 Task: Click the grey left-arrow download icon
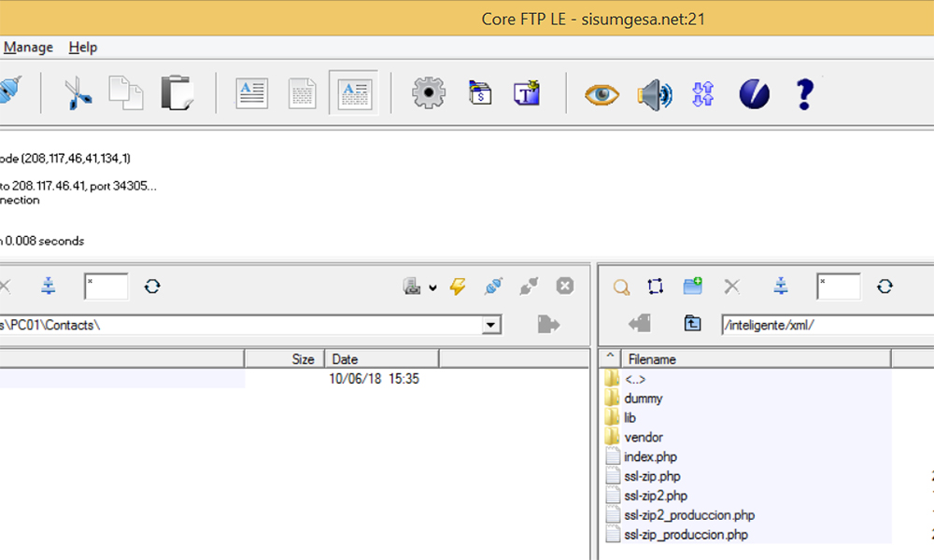point(639,324)
